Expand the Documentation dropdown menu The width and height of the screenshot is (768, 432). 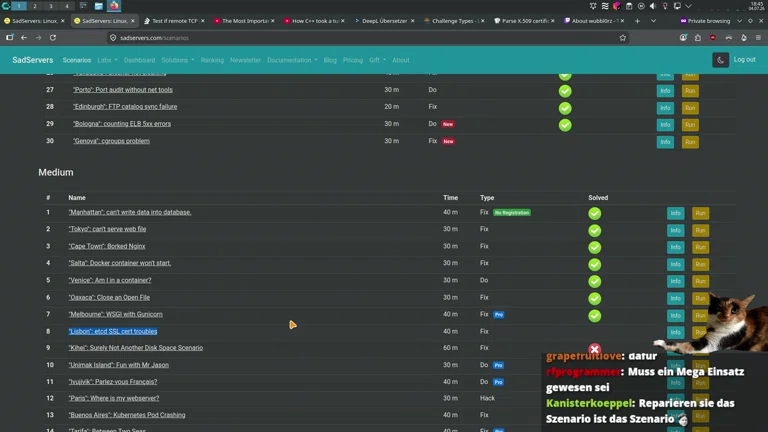pyautogui.click(x=292, y=60)
